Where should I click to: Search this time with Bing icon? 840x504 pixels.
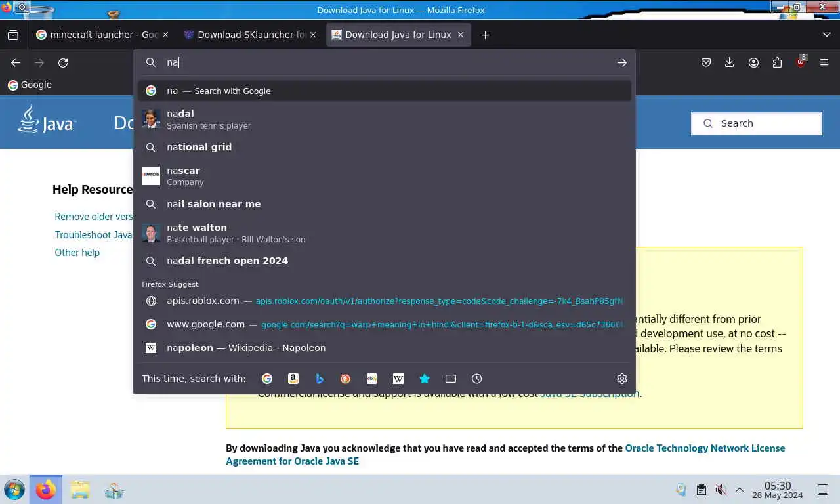click(x=320, y=379)
